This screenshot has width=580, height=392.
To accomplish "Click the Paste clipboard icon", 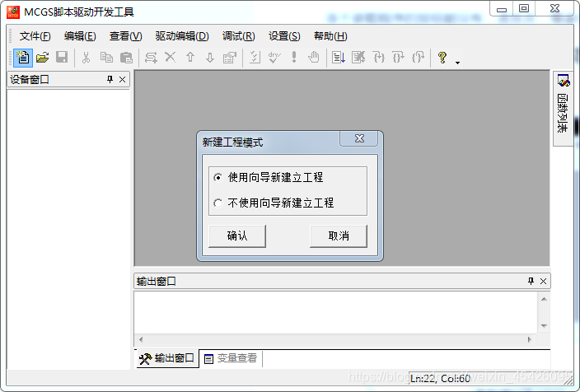I will (x=127, y=58).
